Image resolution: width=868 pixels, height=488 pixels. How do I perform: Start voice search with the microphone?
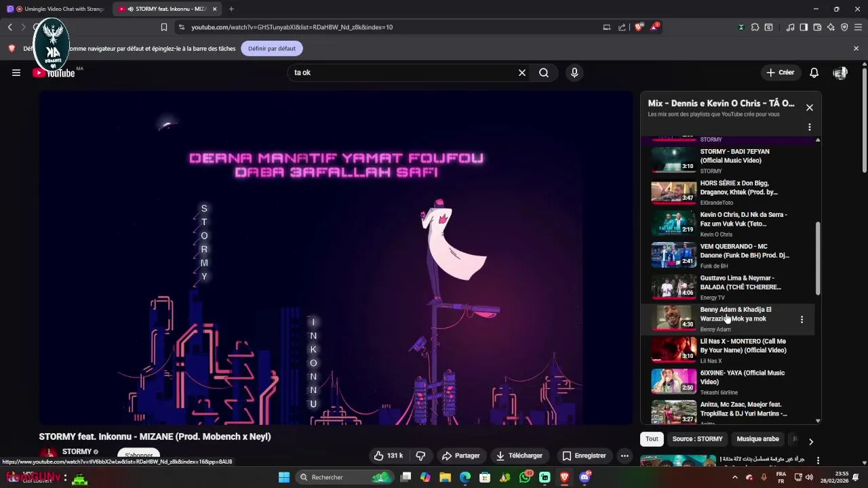pos(574,73)
